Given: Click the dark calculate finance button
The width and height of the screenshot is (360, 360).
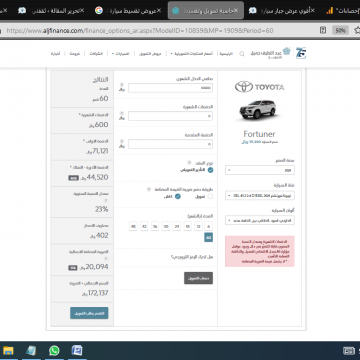Looking at the screenshot, I should click(198, 278).
